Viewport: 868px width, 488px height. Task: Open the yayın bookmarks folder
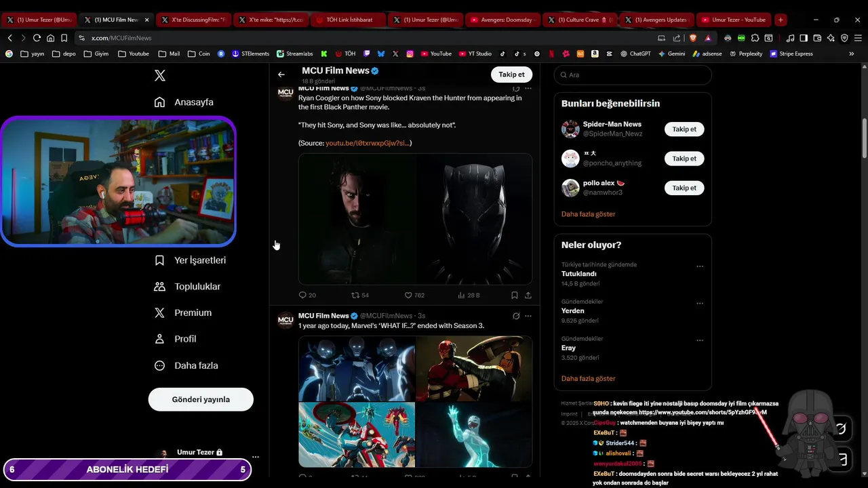[x=33, y=54]
